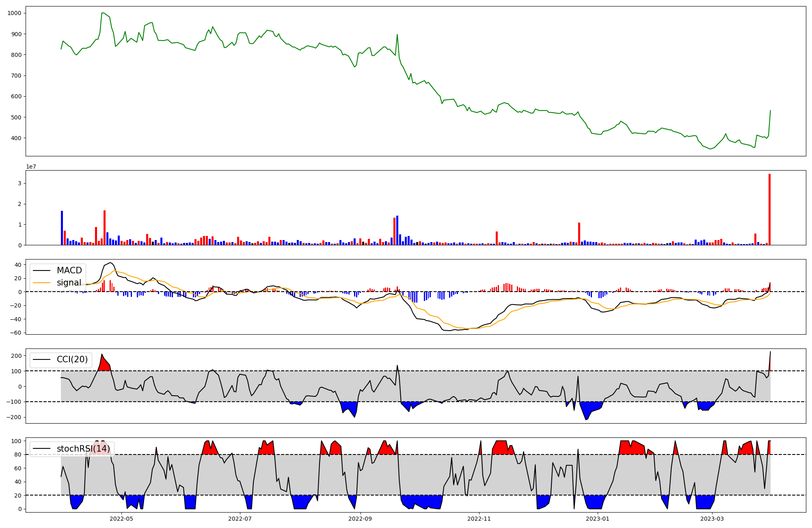The height and width of the screenshot is (528, 812).
Task: Click the price peak near 1000 on green line
Action: tap(103, 13)
